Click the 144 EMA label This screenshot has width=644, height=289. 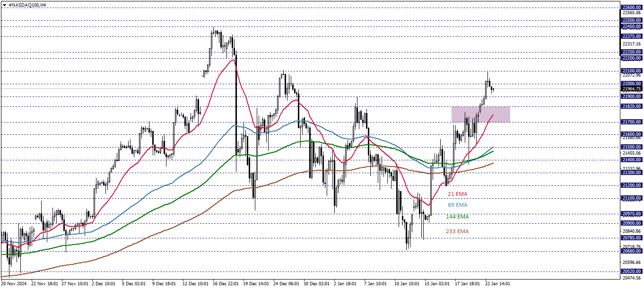pos(457,216)
